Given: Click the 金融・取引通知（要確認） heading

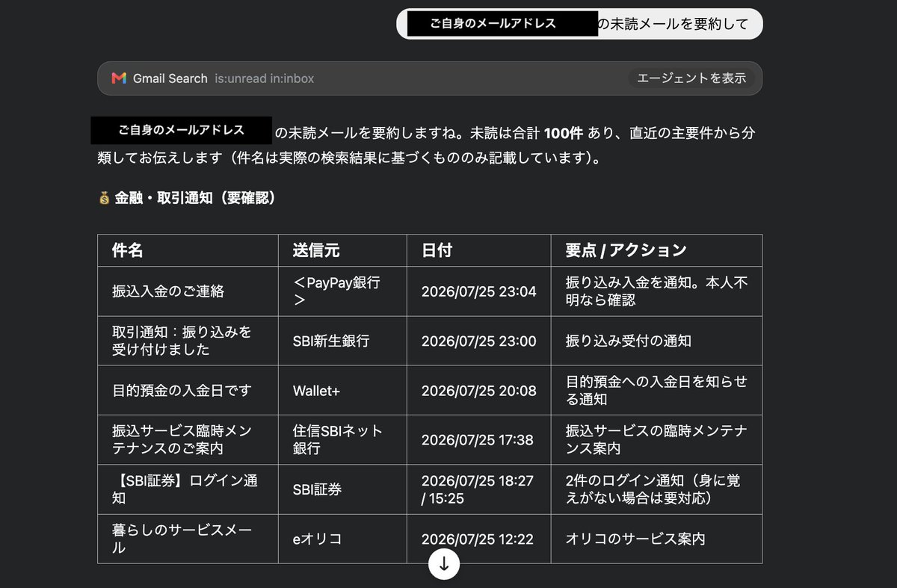Looking at the screenshot, I should click(195, 198).
